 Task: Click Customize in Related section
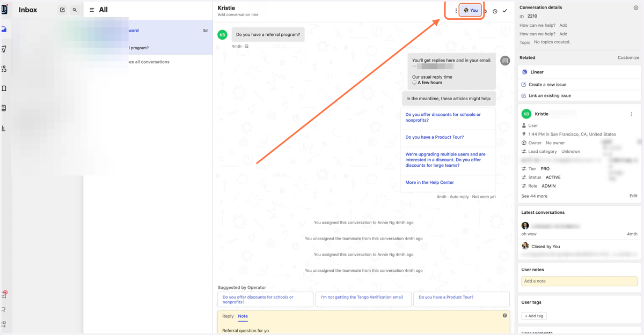coord(628,57)
